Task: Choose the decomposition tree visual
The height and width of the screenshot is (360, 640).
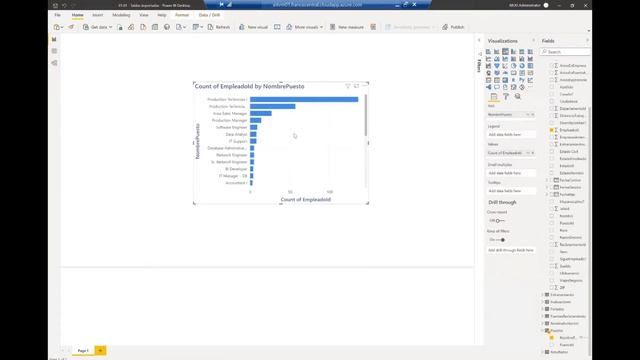Action: [488, 87]
